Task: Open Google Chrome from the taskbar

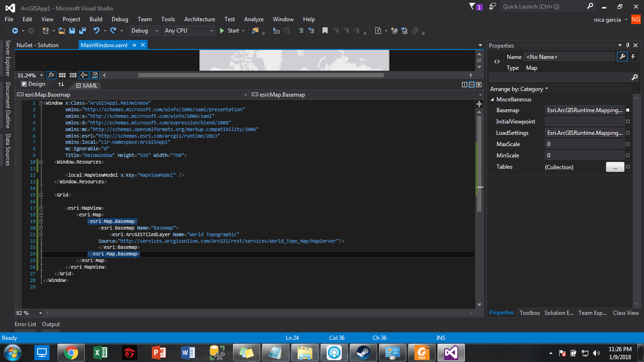Action: point(71,352)
